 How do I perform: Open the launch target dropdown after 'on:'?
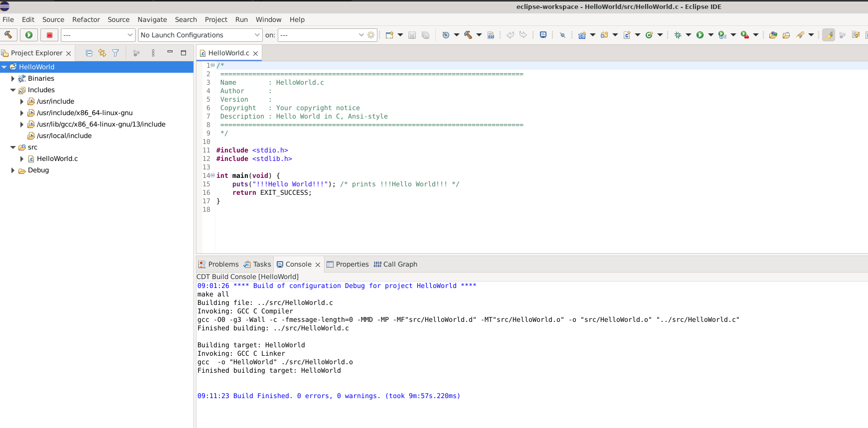[321, 35]
